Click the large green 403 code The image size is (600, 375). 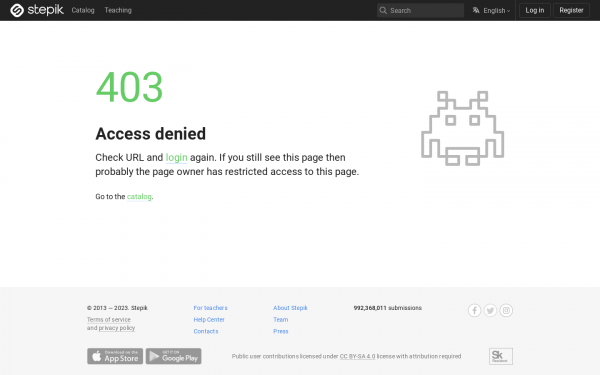tap(129, 87)
